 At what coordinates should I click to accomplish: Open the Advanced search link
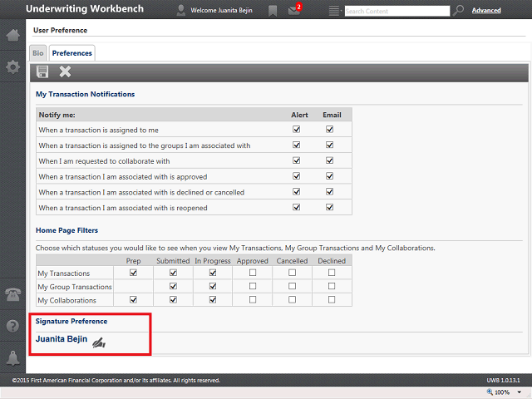486,11
